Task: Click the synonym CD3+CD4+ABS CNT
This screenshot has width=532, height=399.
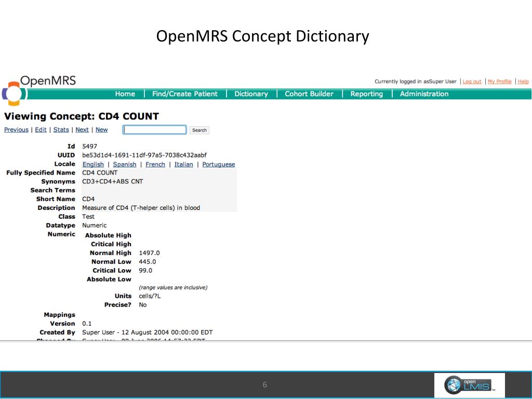Action: [113, 181]
